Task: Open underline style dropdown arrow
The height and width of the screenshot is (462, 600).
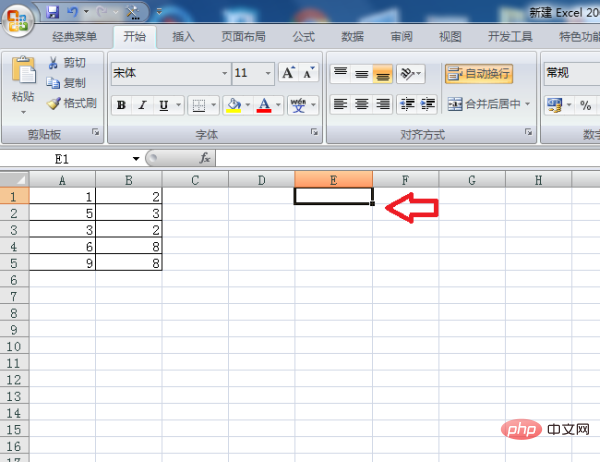Action: click(178, 105)
